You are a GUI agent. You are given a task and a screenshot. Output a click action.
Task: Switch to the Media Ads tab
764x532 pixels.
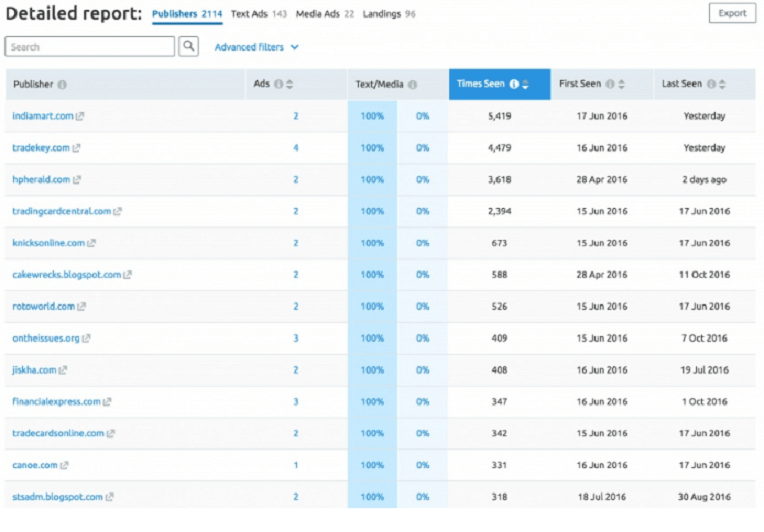coord(325,14)
